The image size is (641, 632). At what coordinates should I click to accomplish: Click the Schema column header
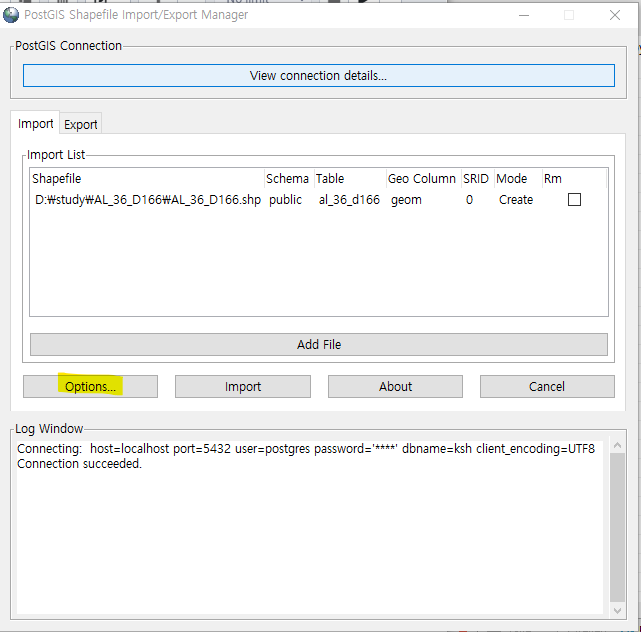[x=289, y=179]
